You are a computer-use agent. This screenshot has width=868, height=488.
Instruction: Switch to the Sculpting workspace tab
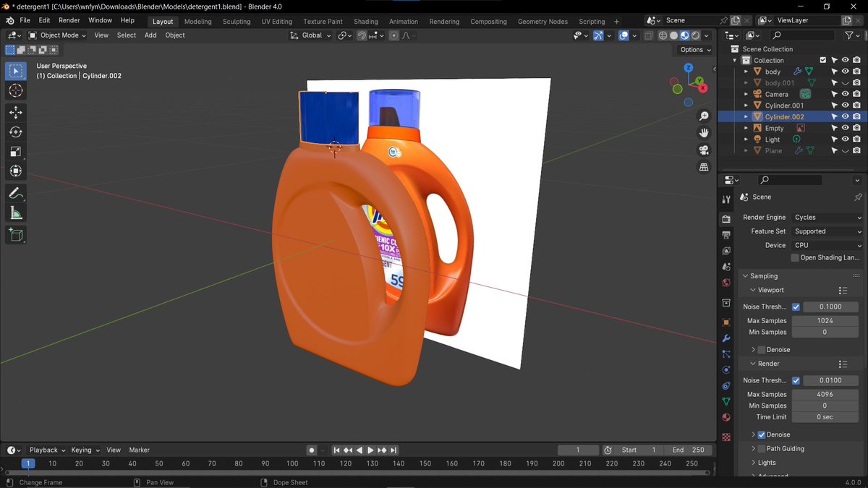pyautogui.click(x=236, y=21)
